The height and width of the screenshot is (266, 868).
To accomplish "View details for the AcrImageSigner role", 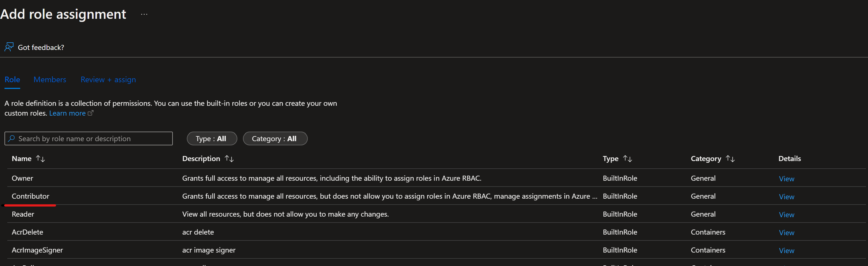I will pyautogui.click(x=786, y=251).
